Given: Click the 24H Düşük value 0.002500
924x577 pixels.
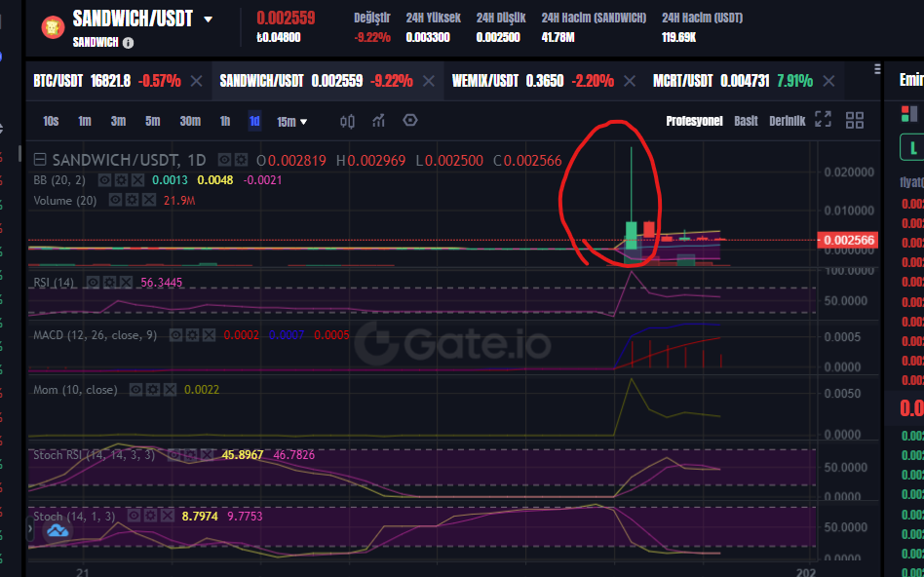Looking at the screenshot, I should click(x=498, y=38).
